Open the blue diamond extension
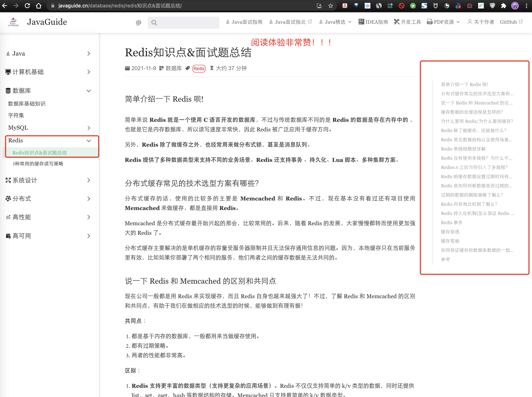The image size is (532, 397). 356,6
